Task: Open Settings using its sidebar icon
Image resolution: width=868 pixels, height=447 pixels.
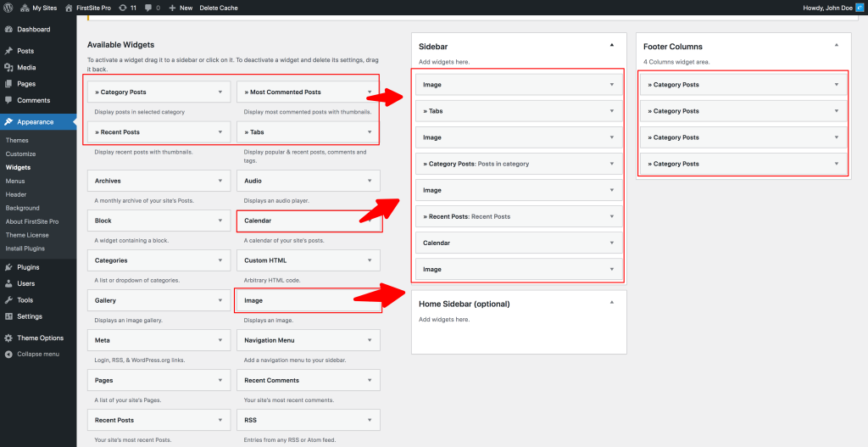Action: (8, 316)
